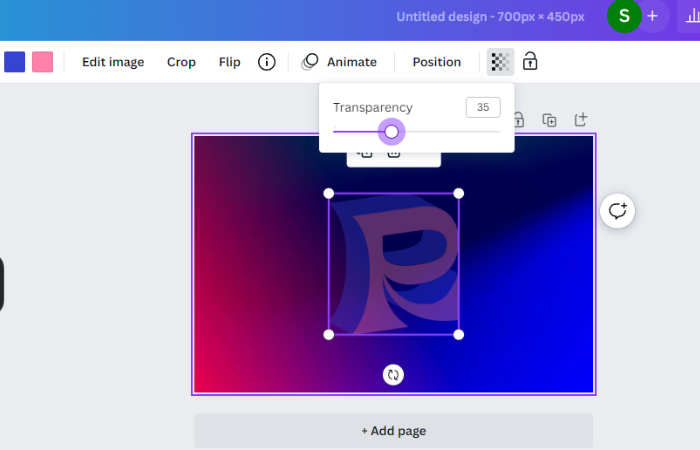Lock the selected element with toolbar padlock
The height and width of the screenshot is (450, 700).
tap(530, 61)
